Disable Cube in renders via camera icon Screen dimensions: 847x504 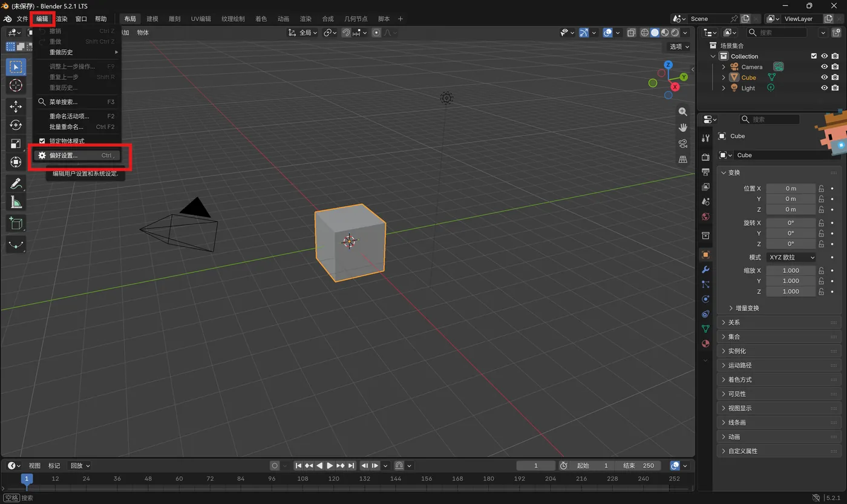[835, 77]
